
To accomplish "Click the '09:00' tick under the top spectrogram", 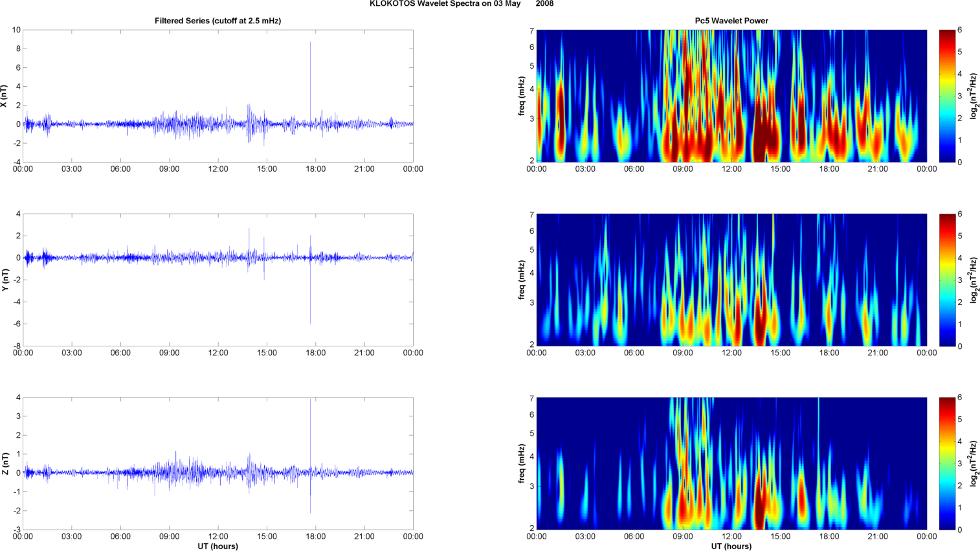I will coord(683,169).
